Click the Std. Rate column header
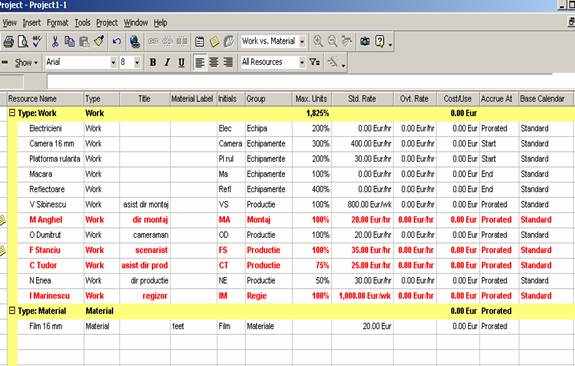The width and height of the screenshot is (575, 366). [362, 99]
